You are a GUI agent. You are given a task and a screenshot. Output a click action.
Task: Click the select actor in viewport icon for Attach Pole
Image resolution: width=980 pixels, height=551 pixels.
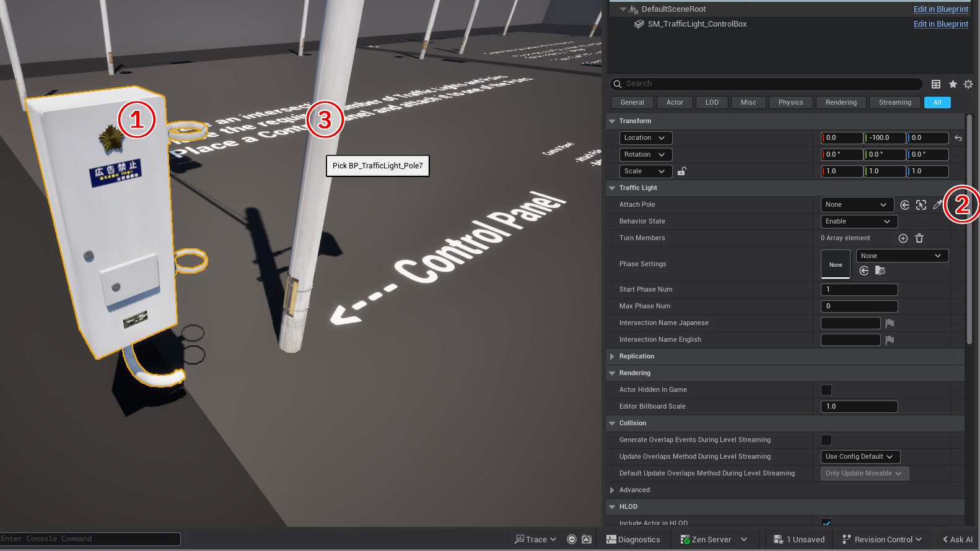921,205
